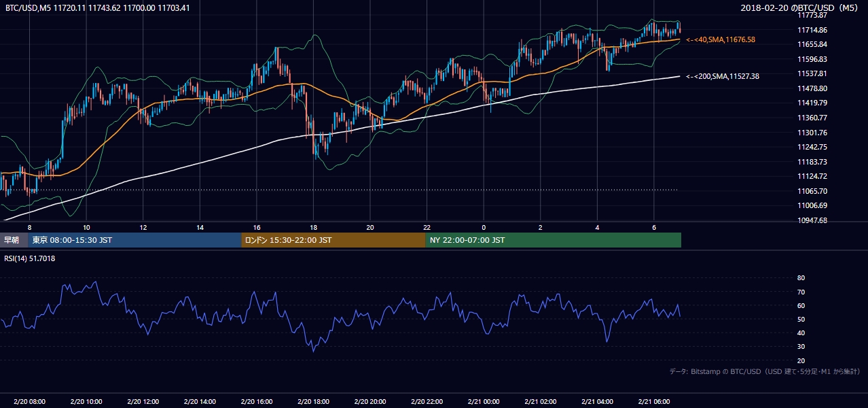Viewport: 868px width, 408px height.
Task: Click the 2/20 18:00 date label
Action: tap(313, 401)
